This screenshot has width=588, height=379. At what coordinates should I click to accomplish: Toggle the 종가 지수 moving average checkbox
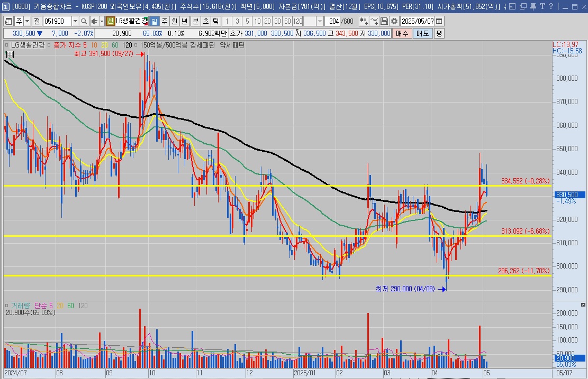[x=49, y=45]
